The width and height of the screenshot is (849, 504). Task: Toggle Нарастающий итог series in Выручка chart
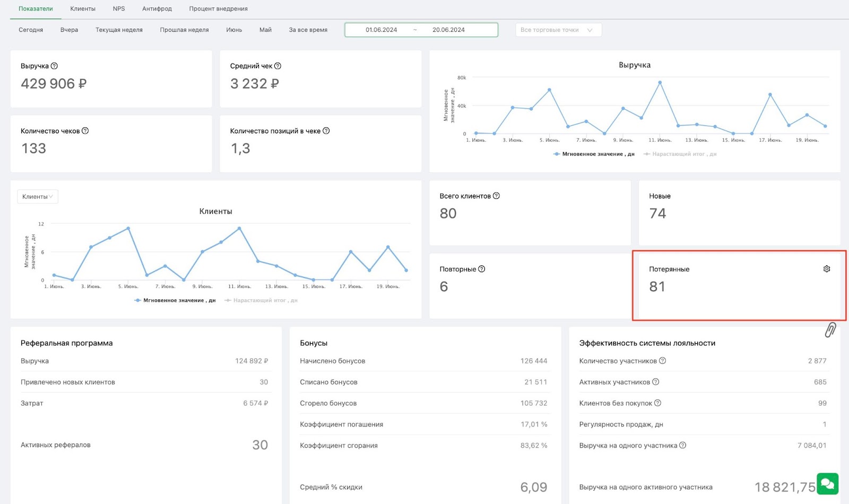680,154
